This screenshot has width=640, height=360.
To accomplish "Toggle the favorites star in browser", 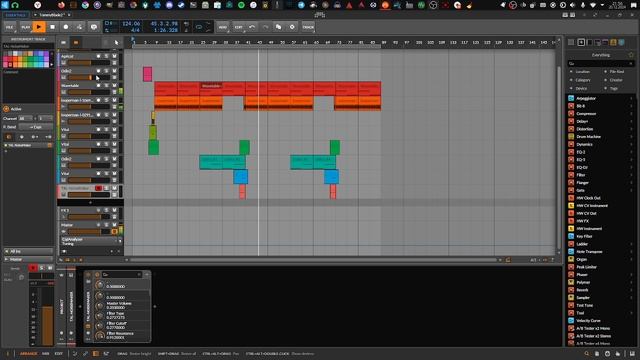I will (631, 55).
